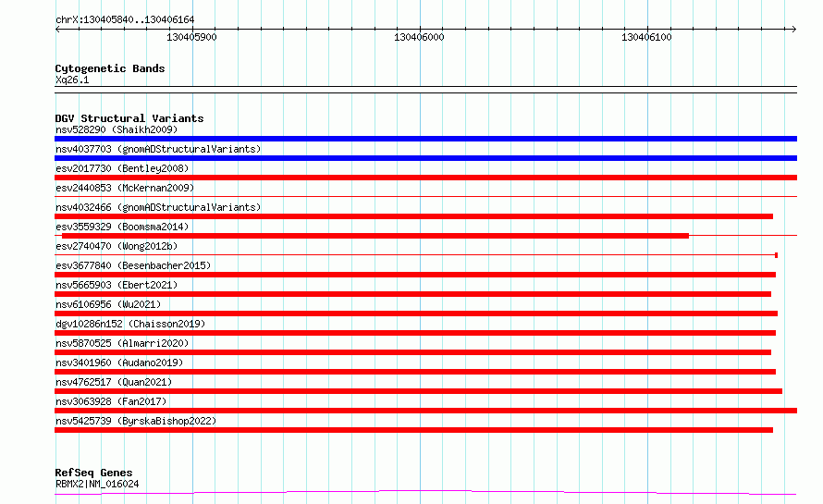Image resolution: width=823 pixels, height=504 pixels.
Task: Click the small red end marker of esv2740470
Action: 776,255
